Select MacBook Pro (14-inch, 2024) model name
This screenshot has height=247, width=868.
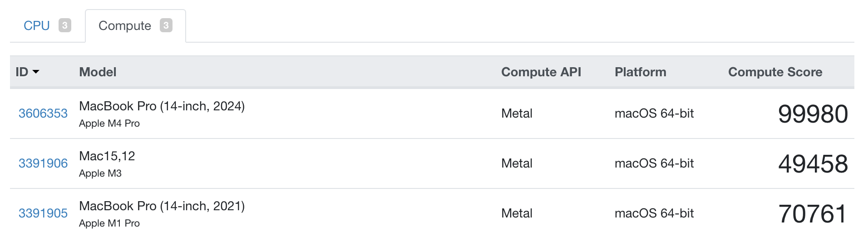(x=162, y=106)
